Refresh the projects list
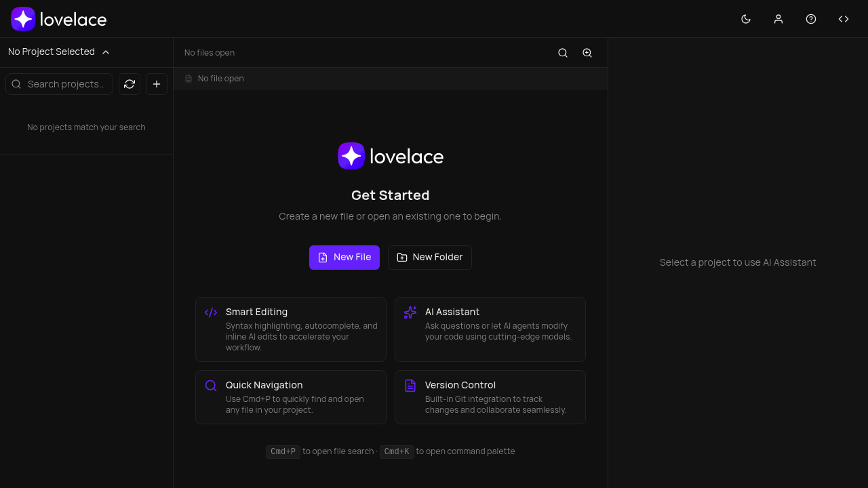Image resolution: width=868 pixels, height=488 pixels. coord(130,83)
